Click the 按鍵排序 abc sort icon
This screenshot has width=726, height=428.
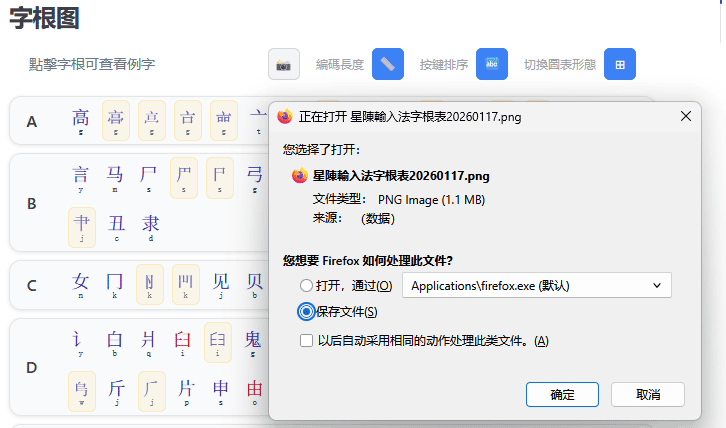click(x=492, y=64)
